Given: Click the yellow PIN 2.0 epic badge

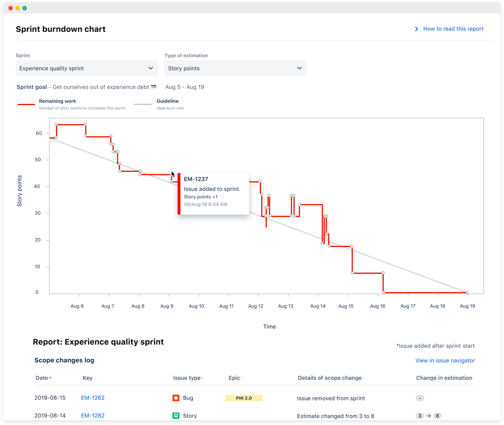Looking at the screenshot, I should tap(244, 398).
